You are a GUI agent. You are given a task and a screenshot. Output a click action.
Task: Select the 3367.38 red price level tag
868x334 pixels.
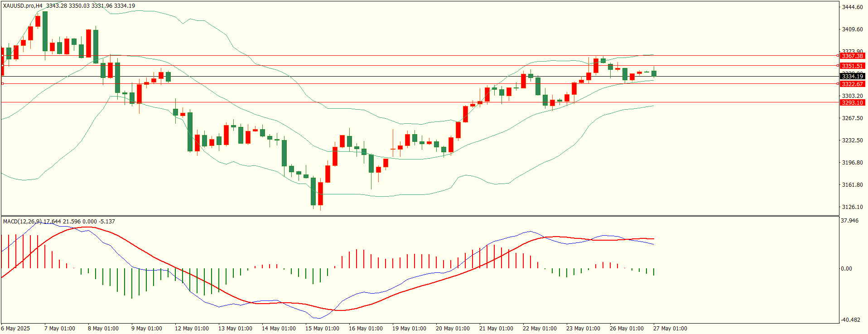click(852, 56)
